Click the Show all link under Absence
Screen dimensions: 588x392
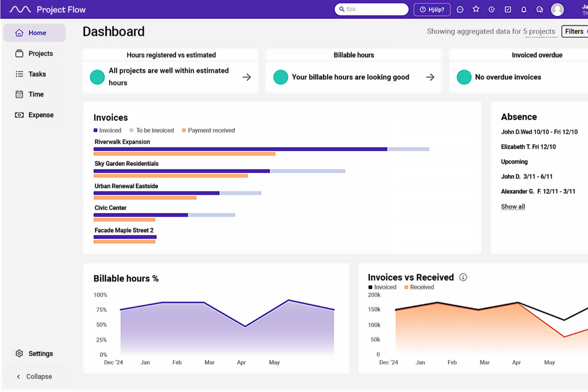tap(513, 207)
